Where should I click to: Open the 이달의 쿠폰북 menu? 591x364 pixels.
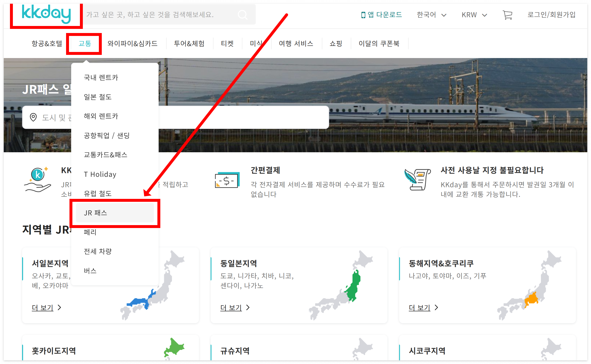pyautogui.click(x=379, y=43)
